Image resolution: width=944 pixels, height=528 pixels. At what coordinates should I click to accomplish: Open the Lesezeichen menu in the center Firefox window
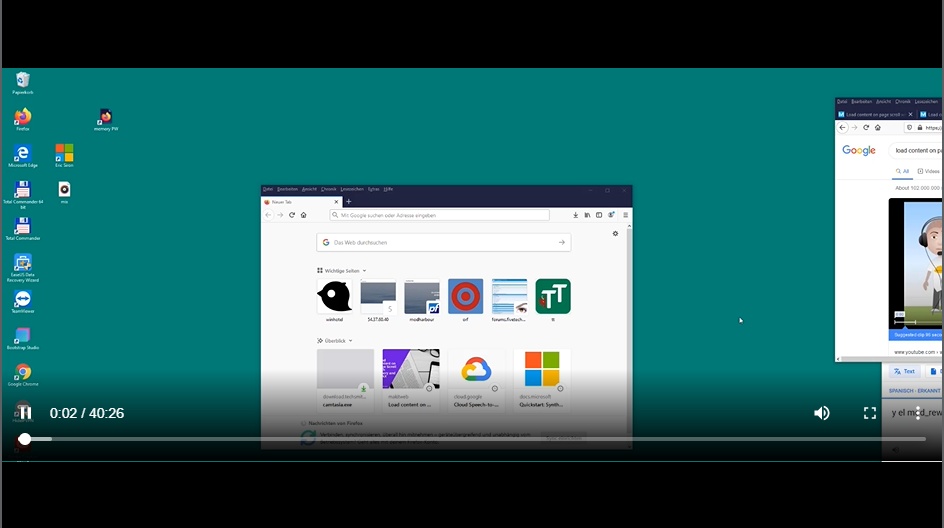tap(352, 189)
